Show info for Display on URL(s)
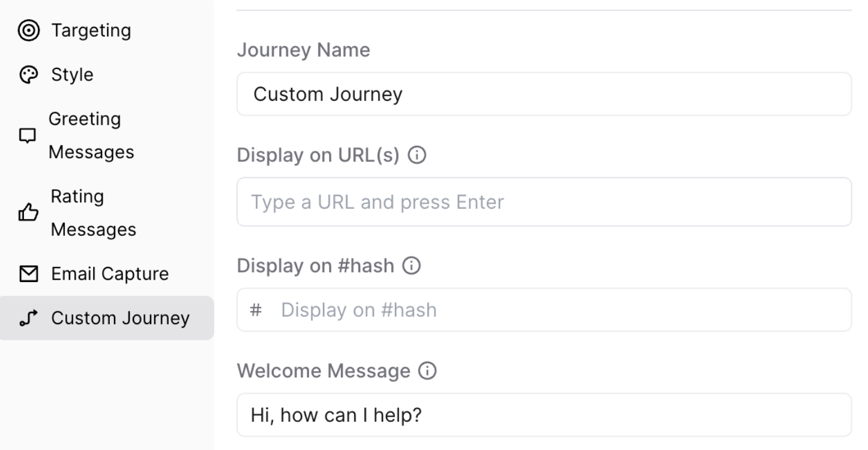This screenshot has width=868, height=450. [x=417, y=155]
